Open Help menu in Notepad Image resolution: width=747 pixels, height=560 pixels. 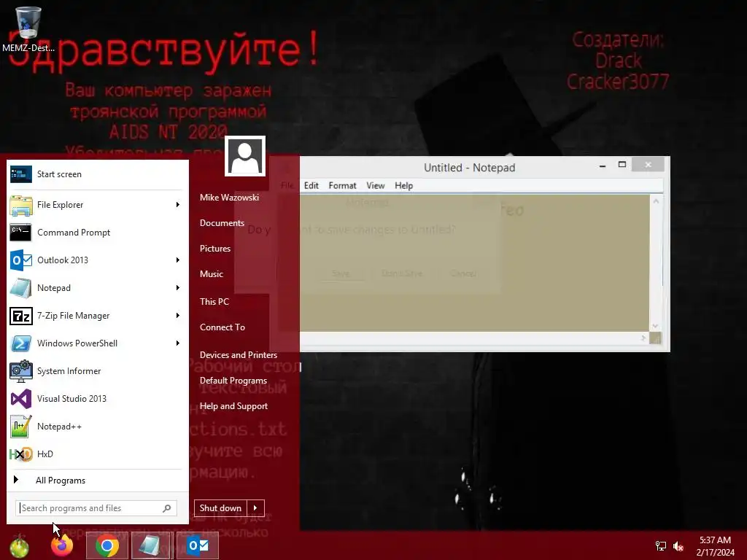[x=403, y=186]
